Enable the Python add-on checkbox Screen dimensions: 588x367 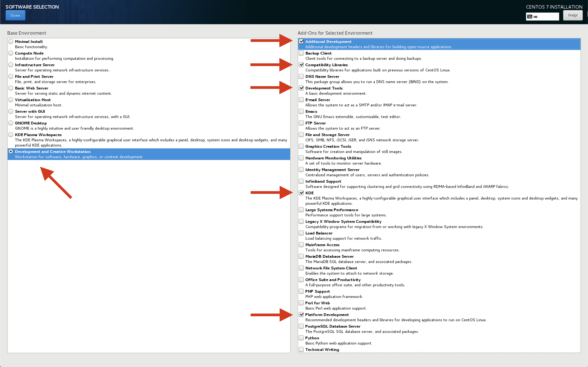click(x=301, y=338)
